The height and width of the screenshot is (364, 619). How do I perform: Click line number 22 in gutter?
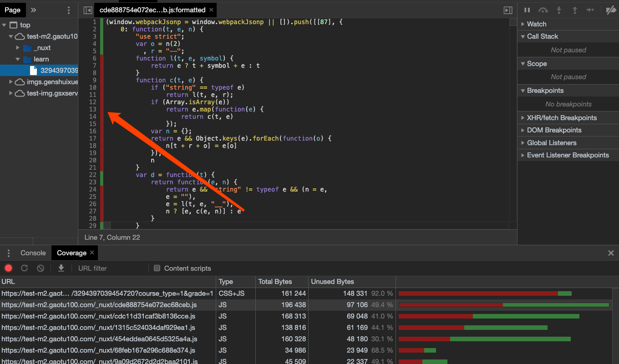point(93,175)
